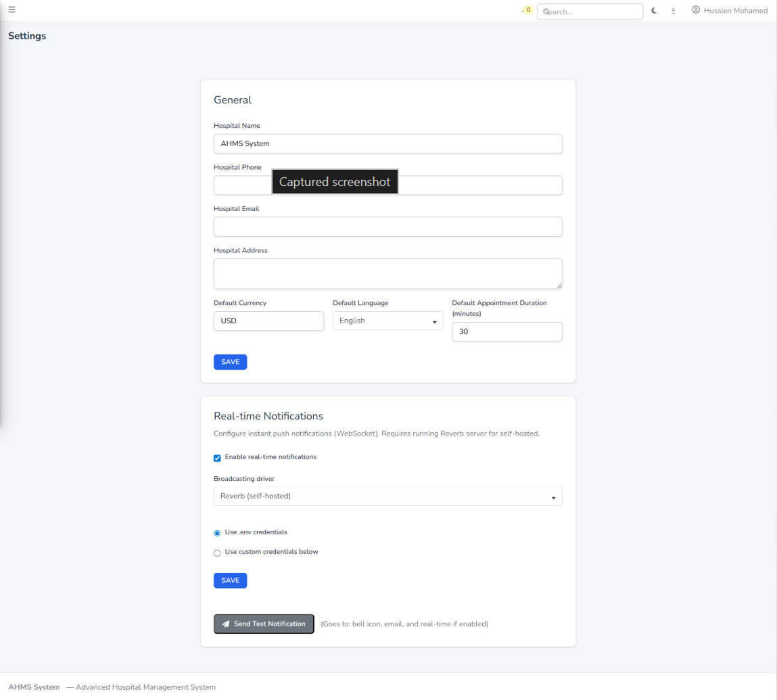Screen dimensions: 777x700
Task: Select Use custom credentials below
Action: click(217, 553)
